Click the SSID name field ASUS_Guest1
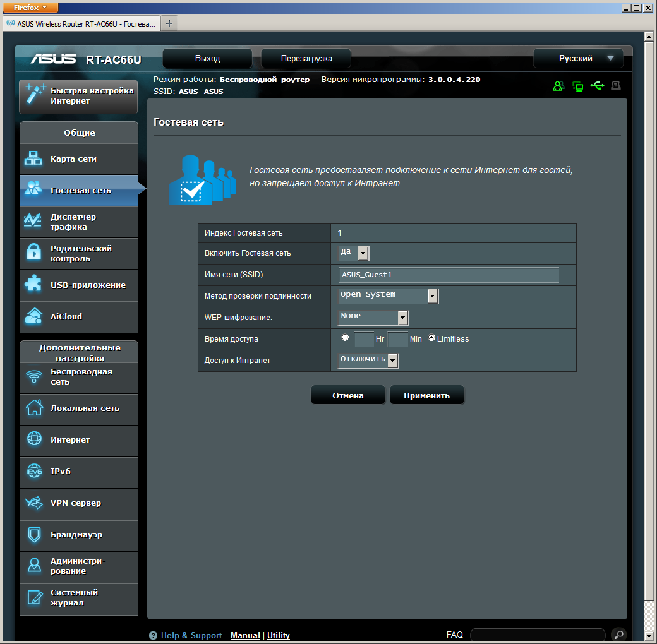Viewport: 657px width, 644px height. coord(449,275)
